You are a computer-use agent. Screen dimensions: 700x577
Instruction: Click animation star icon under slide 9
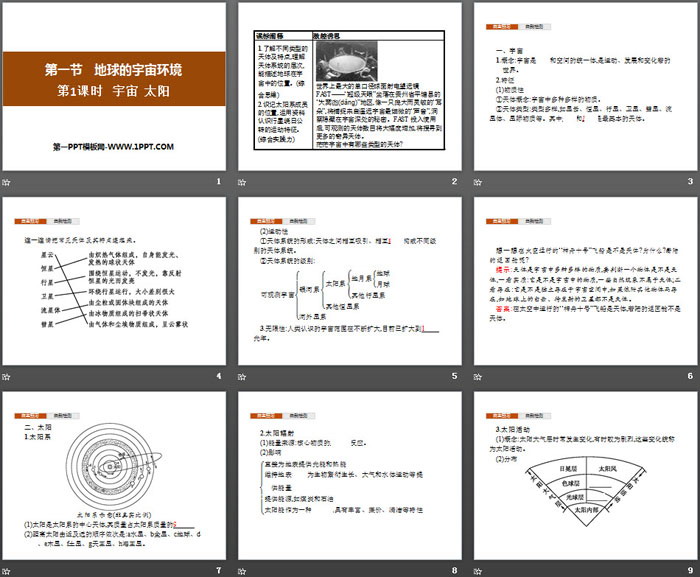point(478,571)
